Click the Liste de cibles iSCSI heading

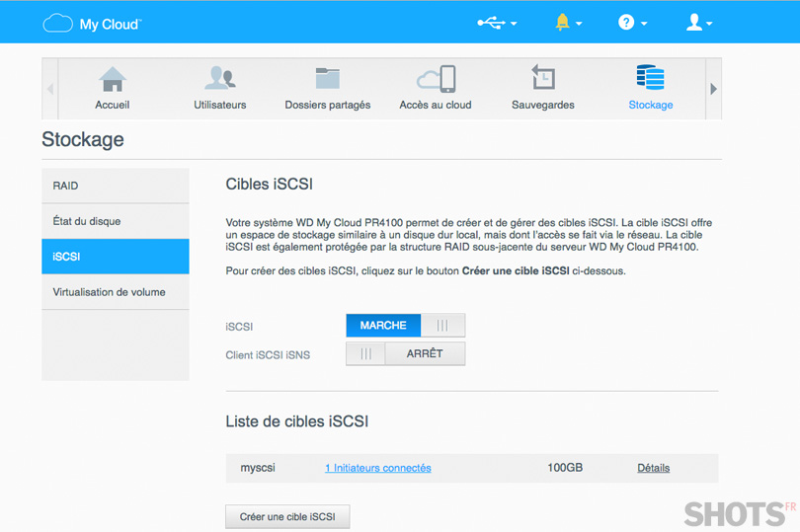click(x=297, y=421)
